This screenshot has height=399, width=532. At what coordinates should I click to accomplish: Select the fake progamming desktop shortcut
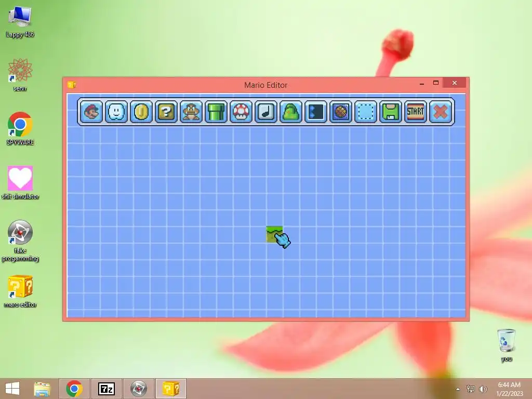pyautogui.click(x=20, y=241)
